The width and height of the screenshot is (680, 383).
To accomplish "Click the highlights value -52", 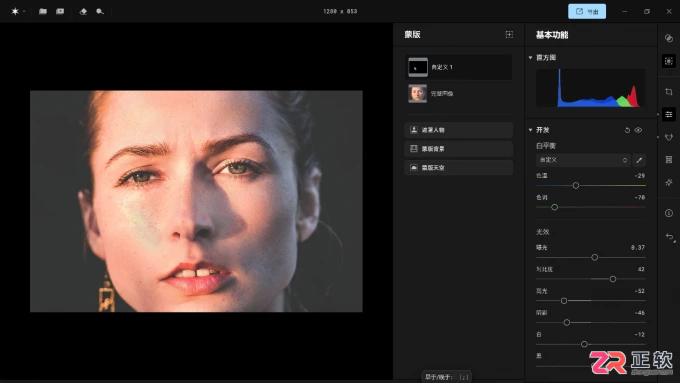I will point(639,291).
